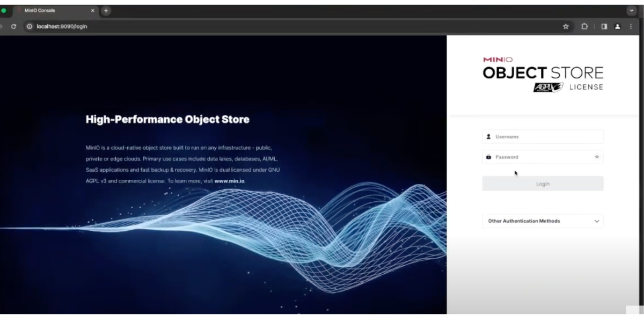Open the tab search dropdown arrow
Viewport: 644px width, 322px height.
(631, 11)
